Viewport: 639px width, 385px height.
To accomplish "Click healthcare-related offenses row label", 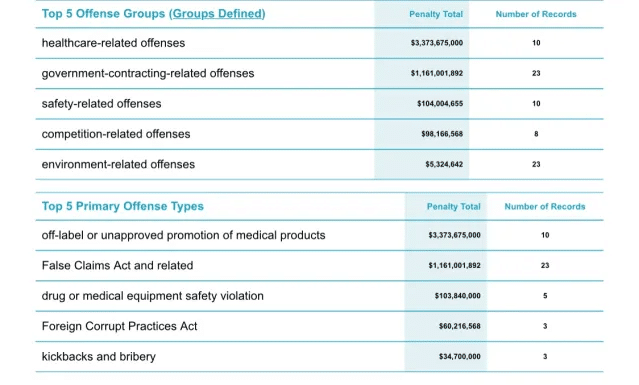I will 113,43.
